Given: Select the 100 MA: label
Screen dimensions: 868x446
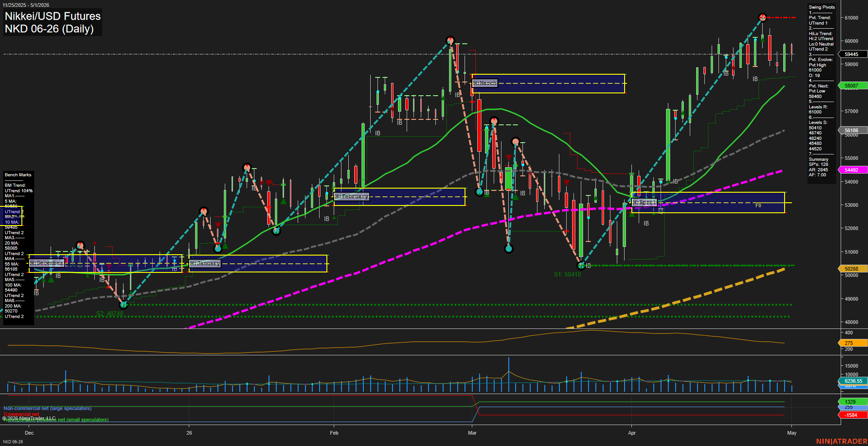Looking at the screenshot, I should [x=13, y=285].
